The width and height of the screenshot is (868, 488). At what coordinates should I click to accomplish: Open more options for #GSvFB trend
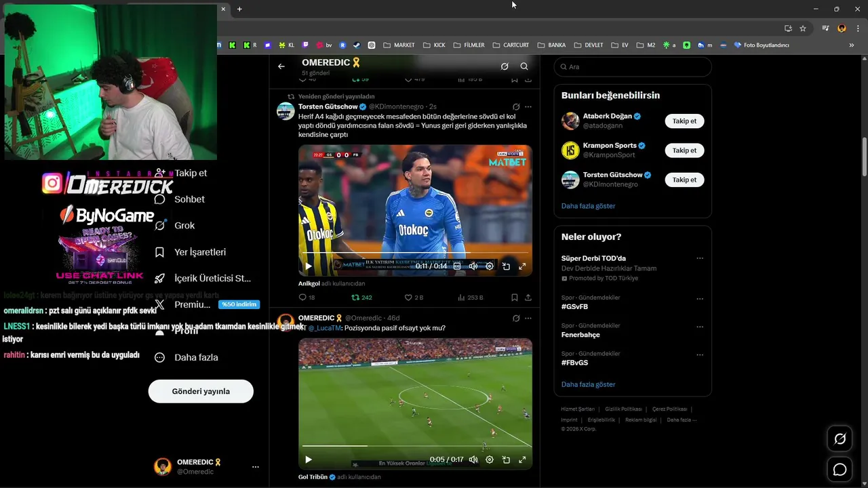click(x=700, y=299)
